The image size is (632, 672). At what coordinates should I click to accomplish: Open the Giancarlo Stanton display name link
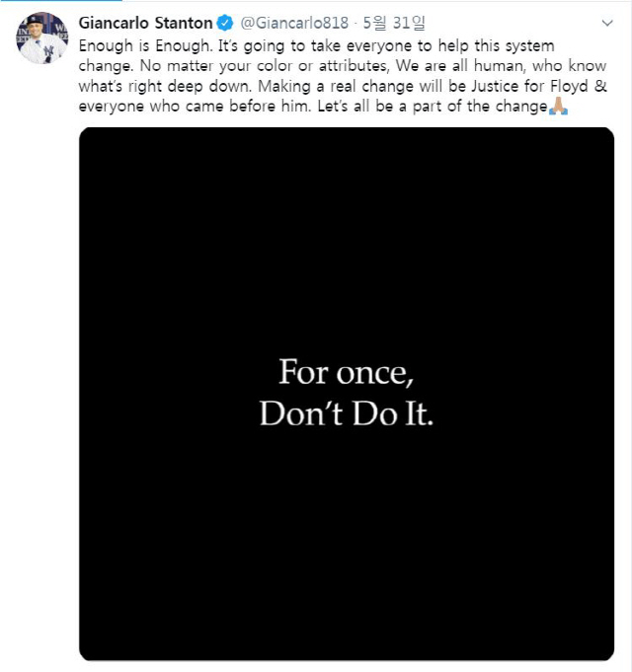(x=145, y=23)
